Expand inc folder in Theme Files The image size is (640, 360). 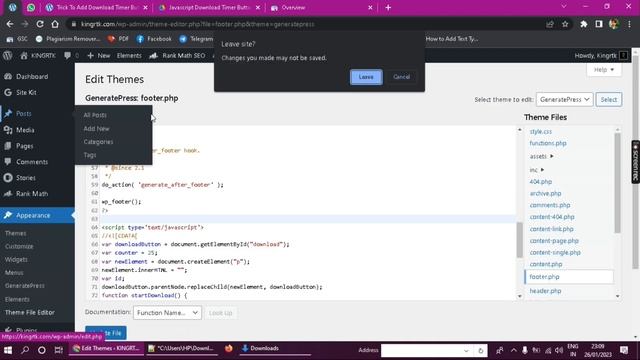[x=537, y=170]
